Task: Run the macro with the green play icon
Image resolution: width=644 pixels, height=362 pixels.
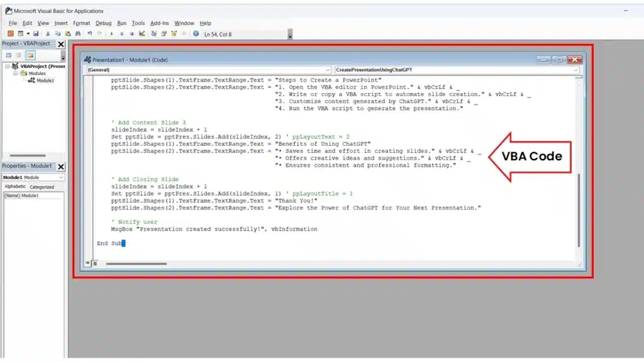Action: (112, 33)
